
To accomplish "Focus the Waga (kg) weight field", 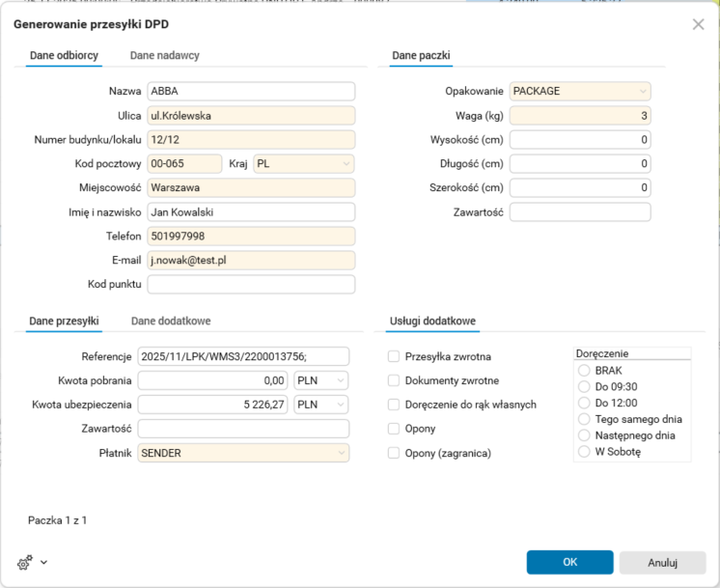I will point(579,116).
